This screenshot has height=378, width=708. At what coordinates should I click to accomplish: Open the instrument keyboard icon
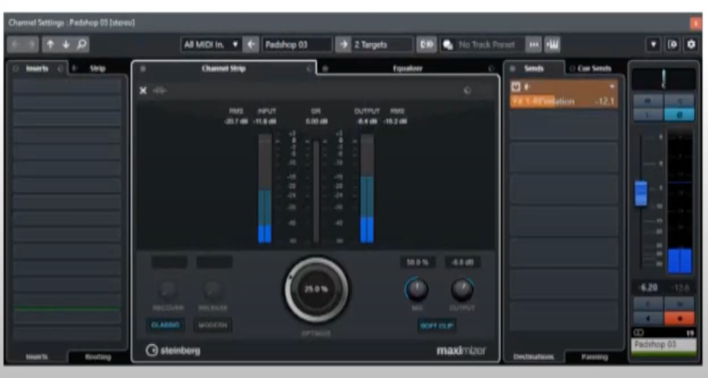tap(552, 44)
